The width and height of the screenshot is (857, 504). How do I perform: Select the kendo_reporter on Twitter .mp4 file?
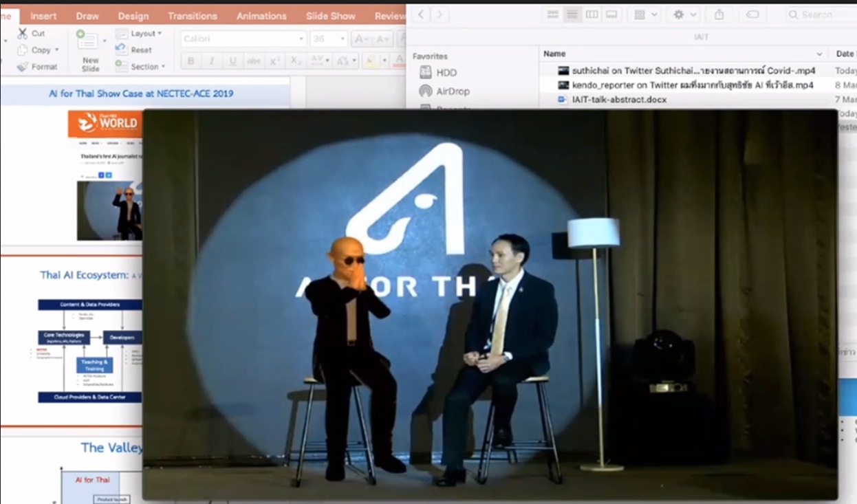[x=693, y=85]
